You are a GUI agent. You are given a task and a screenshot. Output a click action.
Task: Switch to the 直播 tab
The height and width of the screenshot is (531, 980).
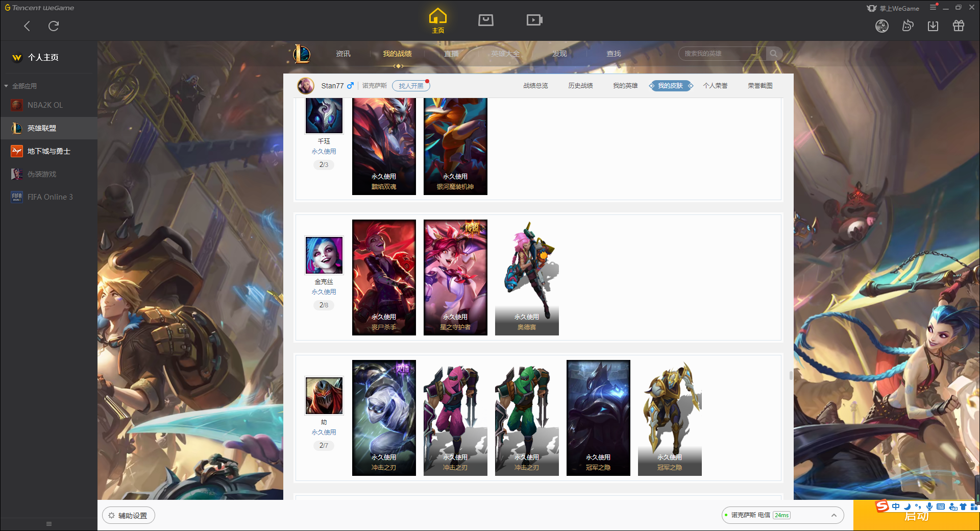coord(451,54)
